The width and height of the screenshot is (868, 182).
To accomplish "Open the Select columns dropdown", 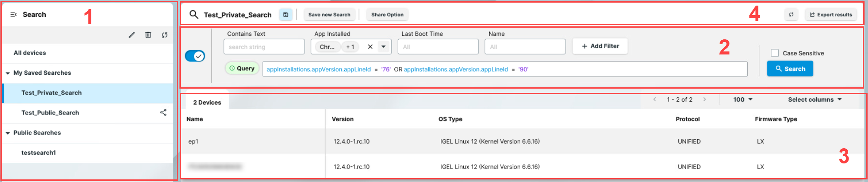I will point(815,99).
